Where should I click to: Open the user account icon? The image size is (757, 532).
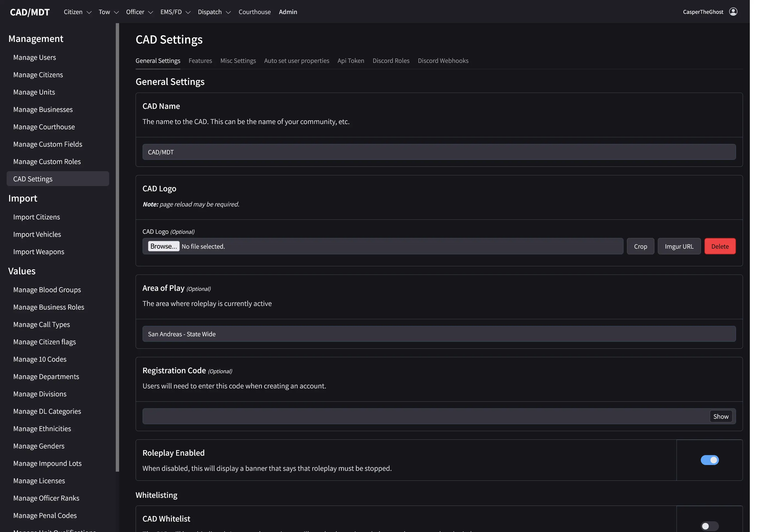[x=733, y=12]
